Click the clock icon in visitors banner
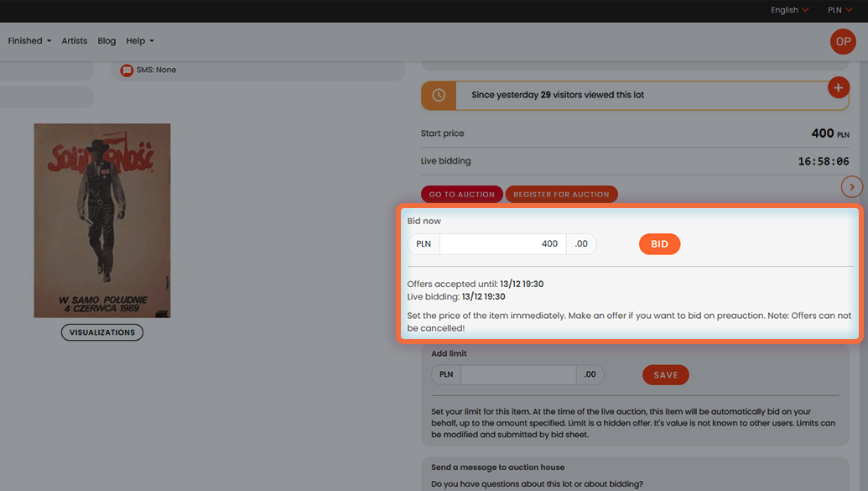 [x=439, y=96]
